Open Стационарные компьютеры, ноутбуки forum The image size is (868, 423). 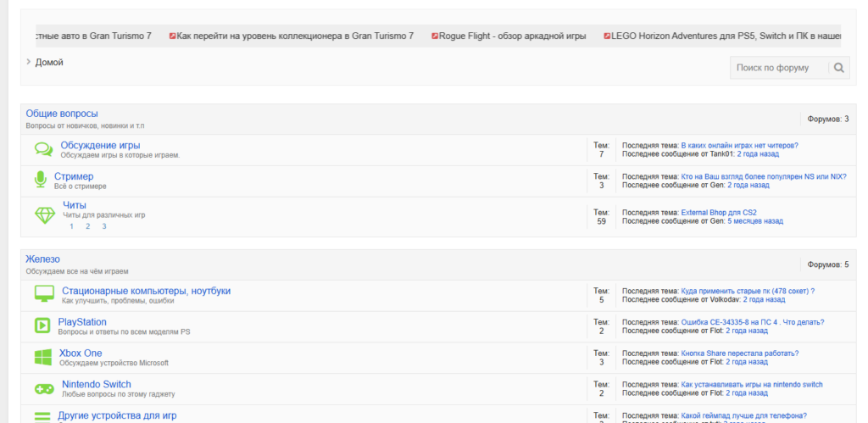tap(146, 291)
